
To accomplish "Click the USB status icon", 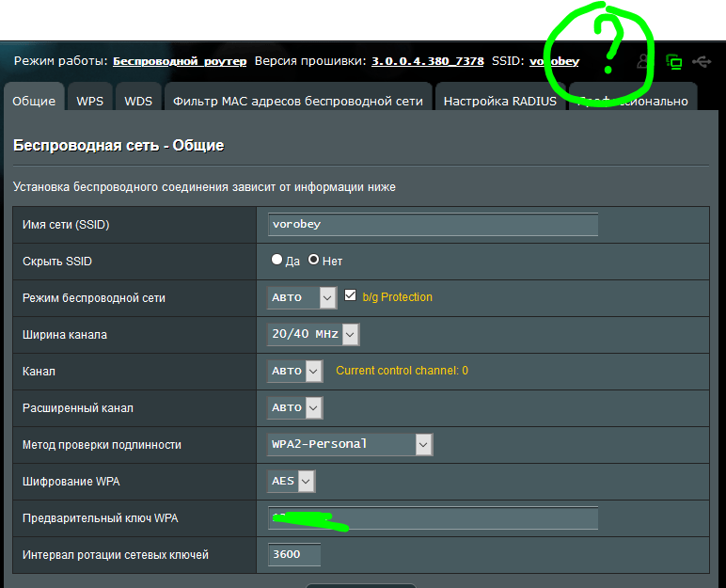I will point(702,61).
